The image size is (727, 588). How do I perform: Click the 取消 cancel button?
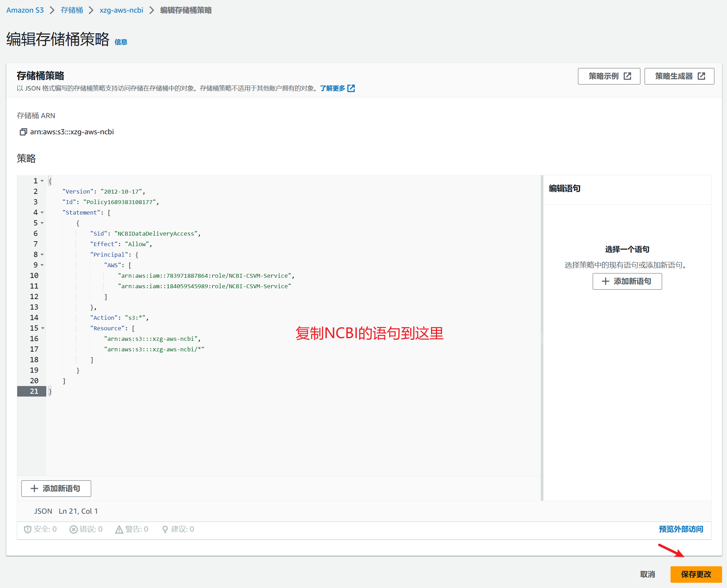pos(647,574)
